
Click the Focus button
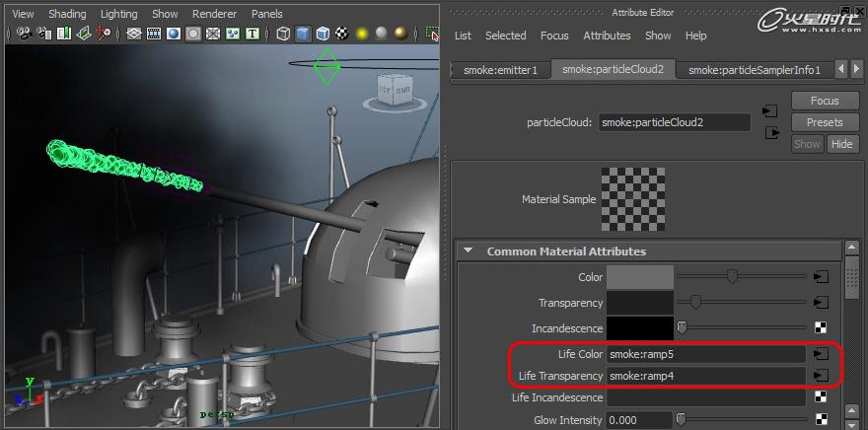[x=825, y=101]
